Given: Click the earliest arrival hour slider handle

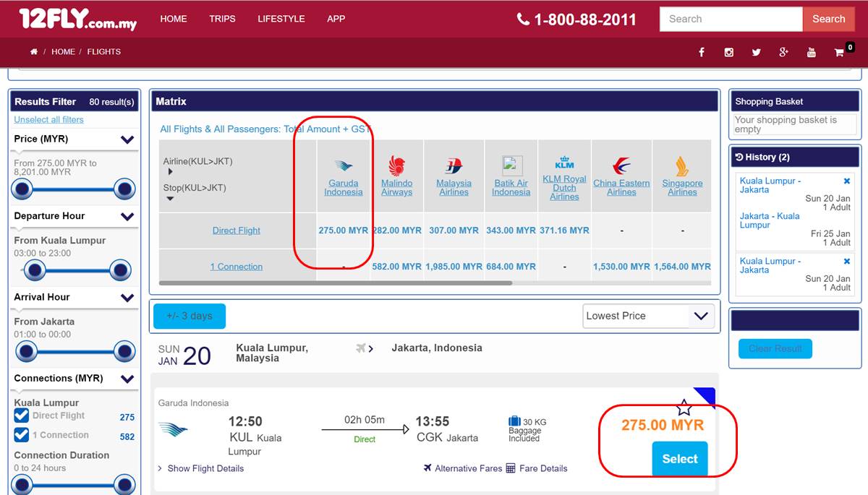Looking at the screenshot, I should coord(27,352).
